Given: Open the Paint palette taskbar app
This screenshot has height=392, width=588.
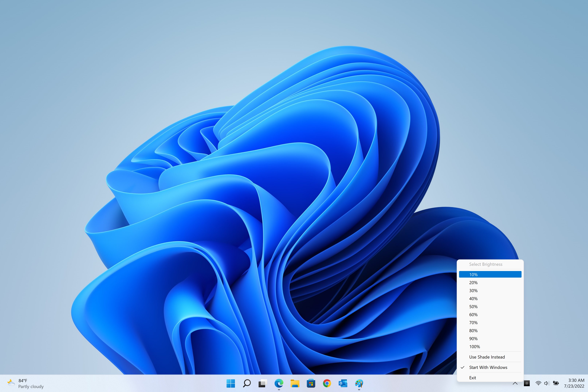Looking at the screenshot, I should (x=359, y=383).
